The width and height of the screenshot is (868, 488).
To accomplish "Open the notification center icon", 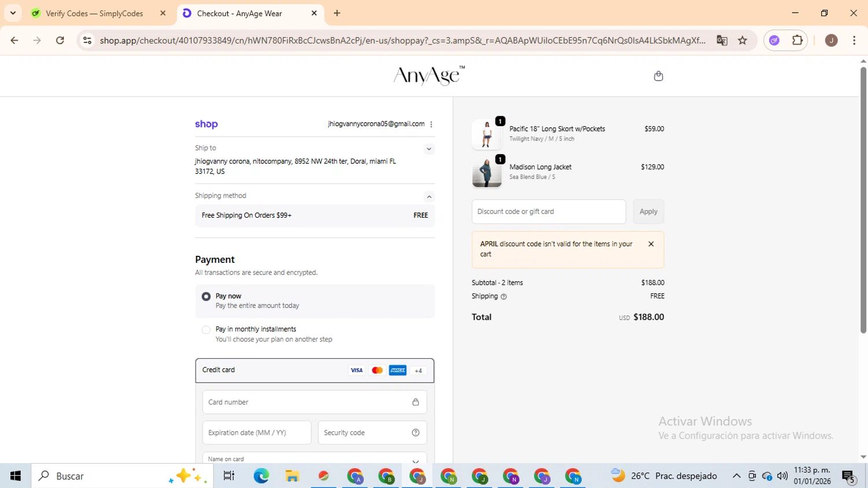I will [x=849, y=476].
